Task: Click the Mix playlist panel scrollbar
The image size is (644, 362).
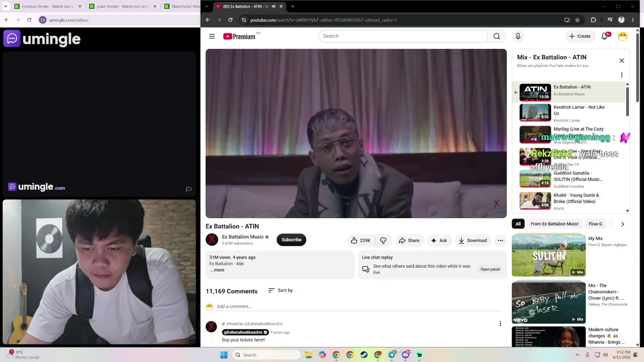Action: 627,101
